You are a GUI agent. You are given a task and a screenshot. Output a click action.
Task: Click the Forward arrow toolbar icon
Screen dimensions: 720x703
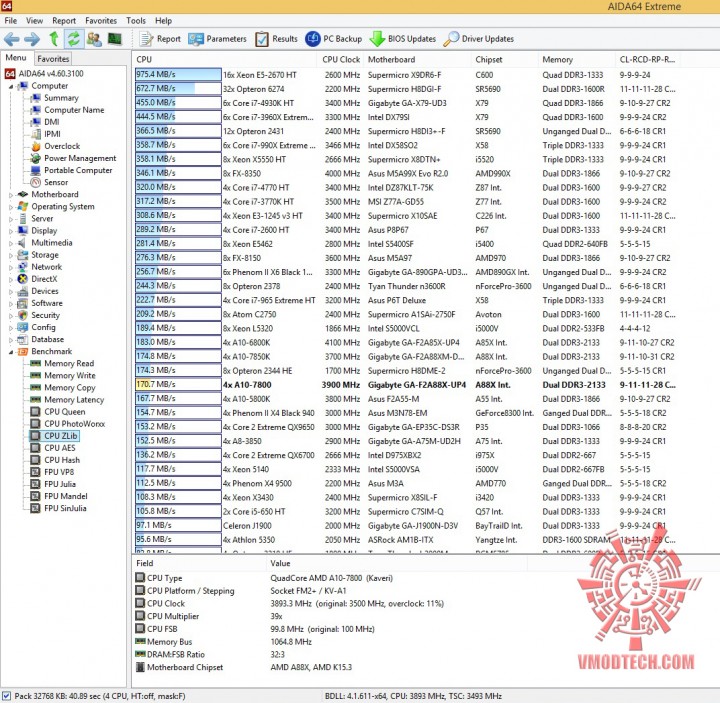tap(32, 39)
